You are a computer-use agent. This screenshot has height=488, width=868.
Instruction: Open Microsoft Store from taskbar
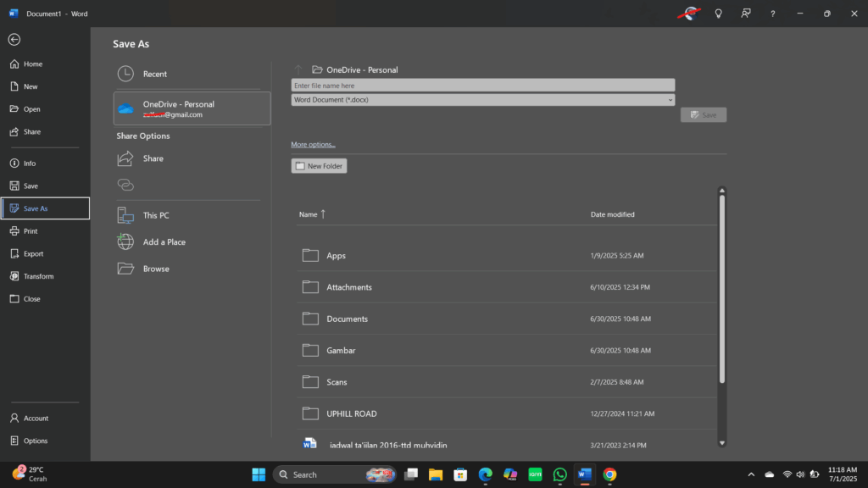460,474
